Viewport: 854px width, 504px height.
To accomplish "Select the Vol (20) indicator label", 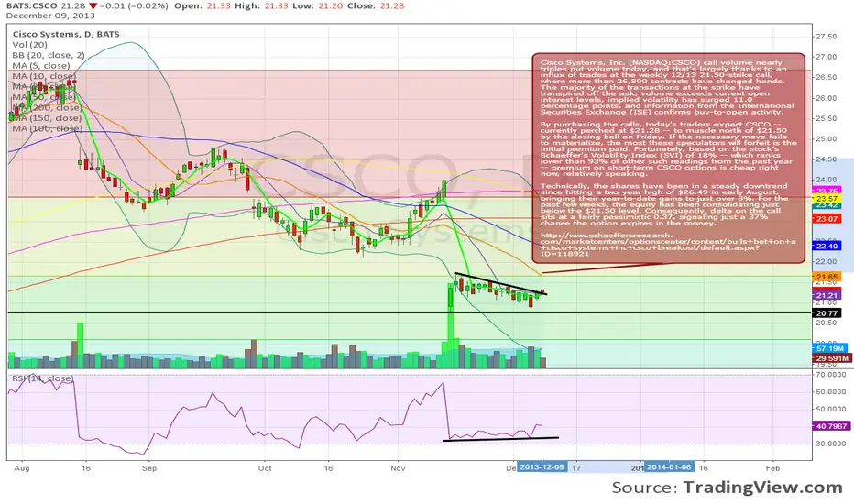I will click(x=30, y=45).
